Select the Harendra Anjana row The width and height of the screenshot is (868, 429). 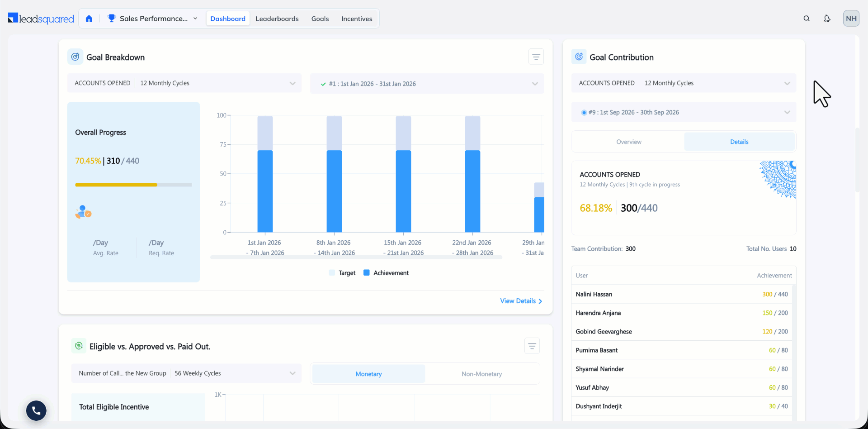click(x=682, y=313)
